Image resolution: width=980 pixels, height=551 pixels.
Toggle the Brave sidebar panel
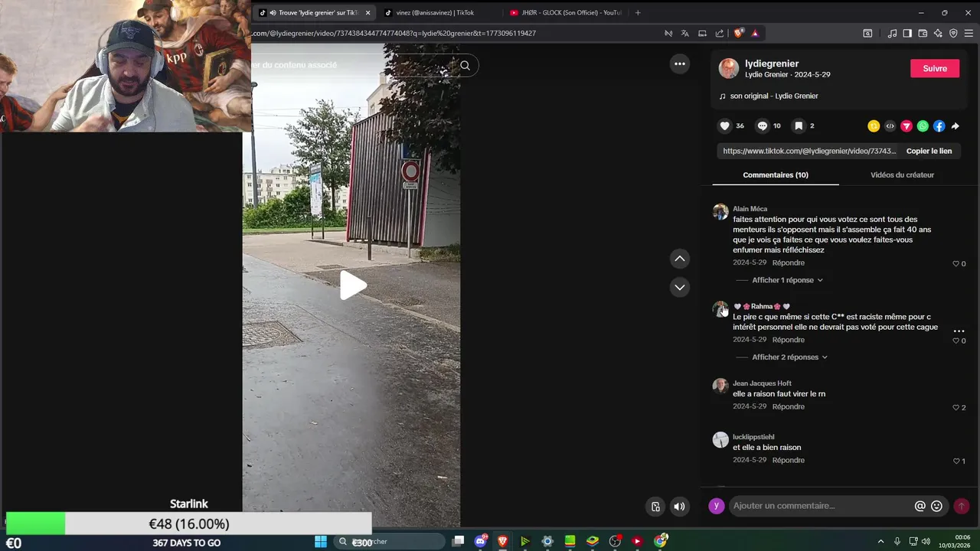point(907,33)
